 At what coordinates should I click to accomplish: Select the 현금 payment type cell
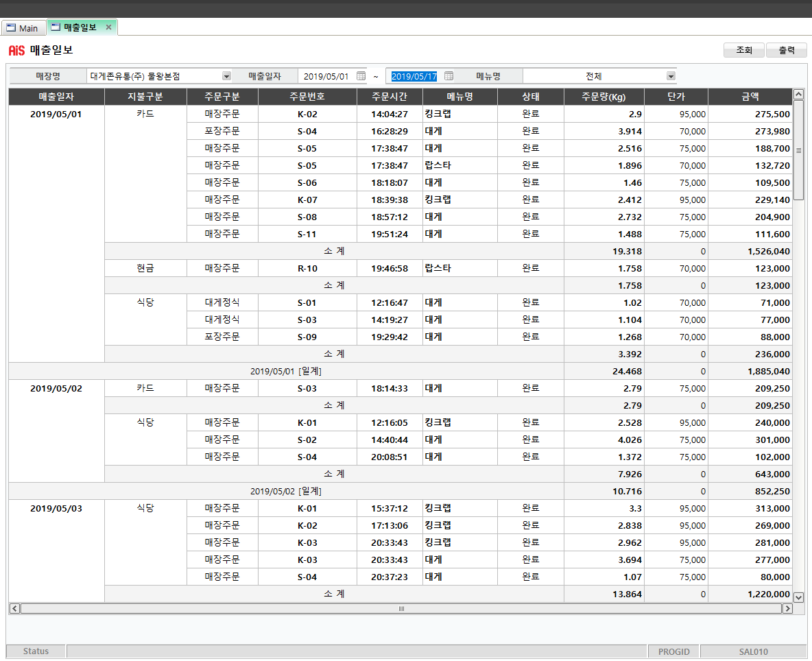point(145,269)
